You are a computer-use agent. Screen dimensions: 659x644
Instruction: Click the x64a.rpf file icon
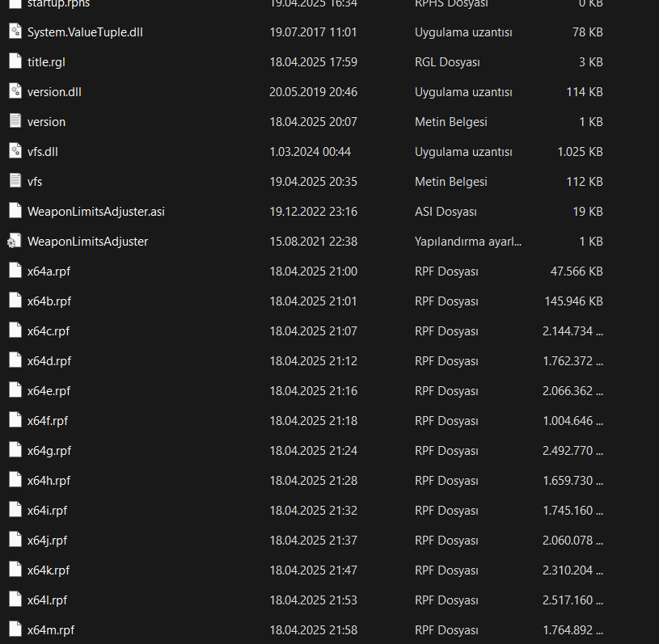click(x=15, y=271)
